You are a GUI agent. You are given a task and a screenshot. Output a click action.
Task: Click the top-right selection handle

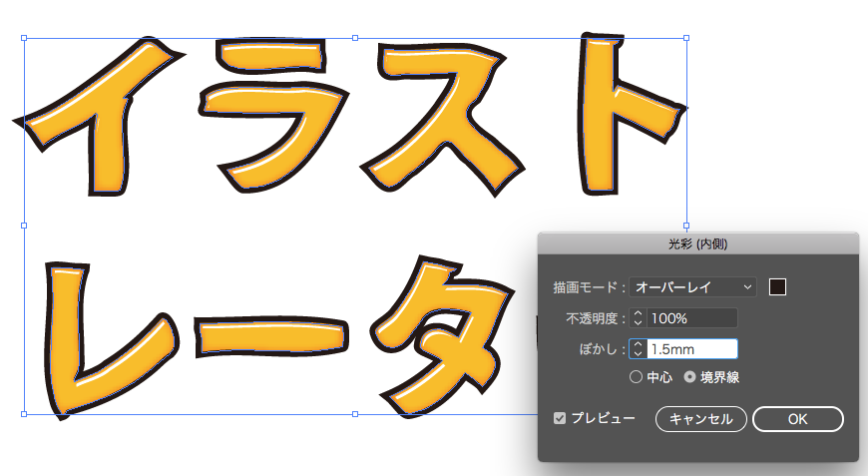point(686,38)
